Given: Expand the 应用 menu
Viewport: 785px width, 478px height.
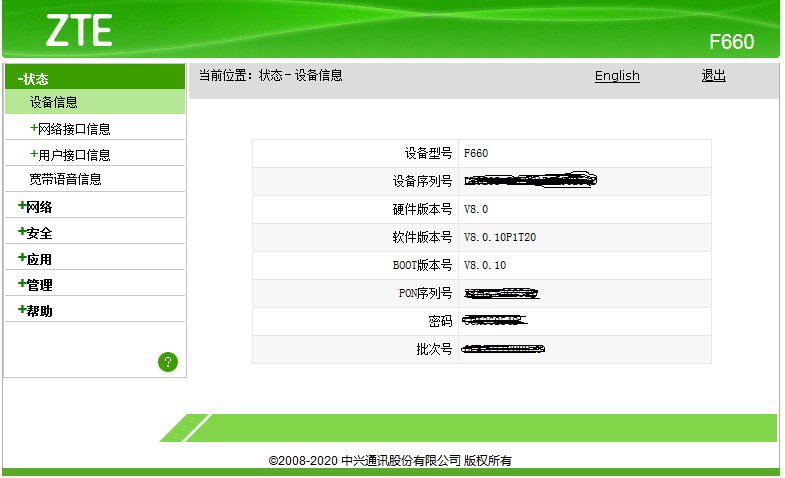Looking at the screenshot, I should click(35, 259).
